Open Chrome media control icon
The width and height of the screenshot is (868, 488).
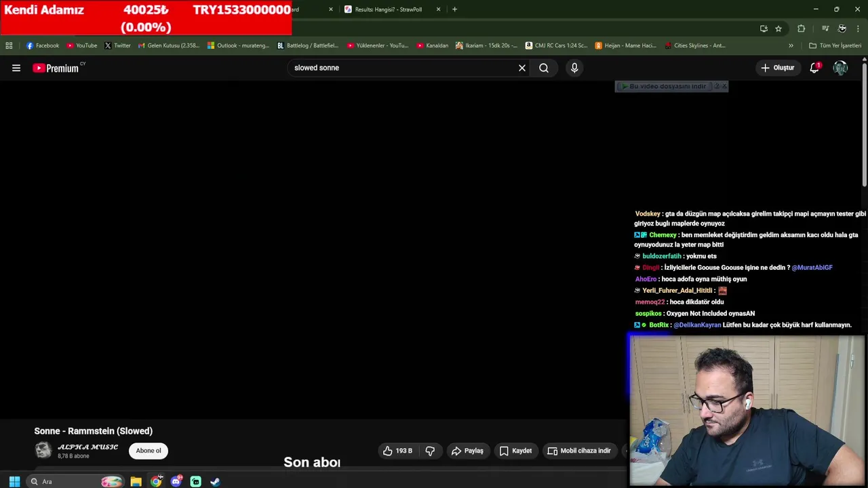tap(825, 28)
